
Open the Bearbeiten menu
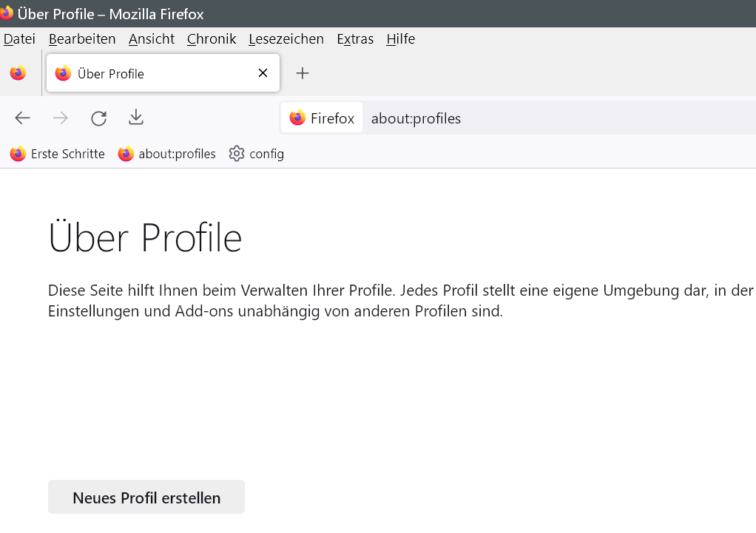pos(82,39)
